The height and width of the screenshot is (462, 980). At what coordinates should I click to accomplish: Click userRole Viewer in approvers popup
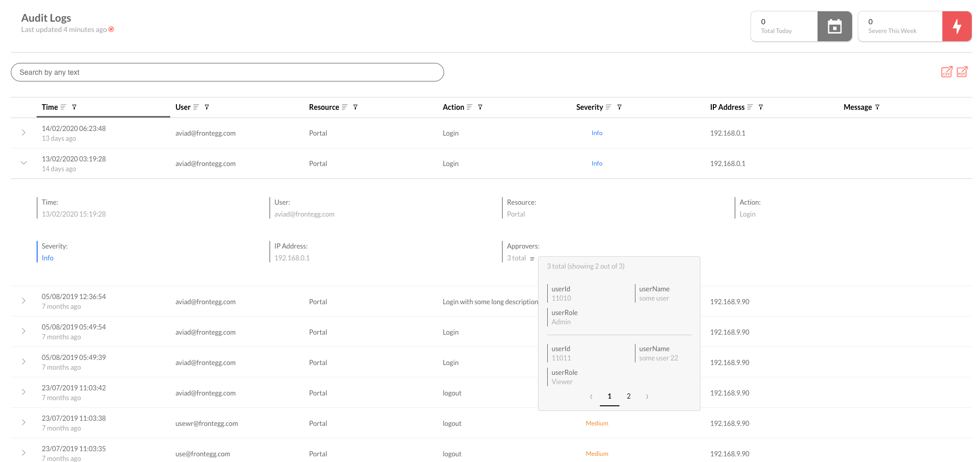pos(562,382)
